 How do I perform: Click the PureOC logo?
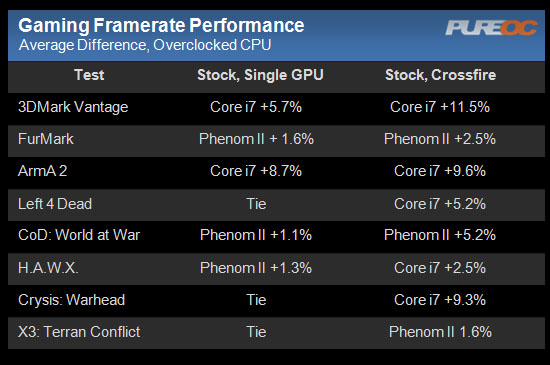point(491,28)
